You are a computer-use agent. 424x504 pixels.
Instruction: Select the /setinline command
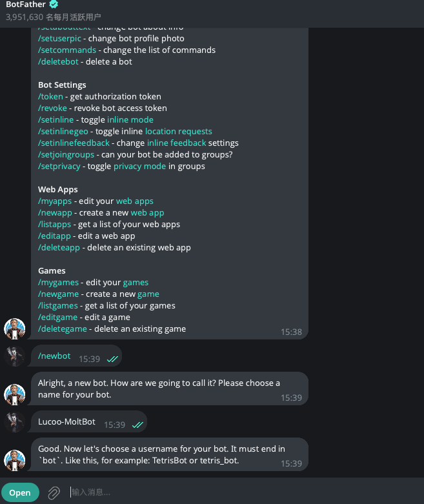56,120
